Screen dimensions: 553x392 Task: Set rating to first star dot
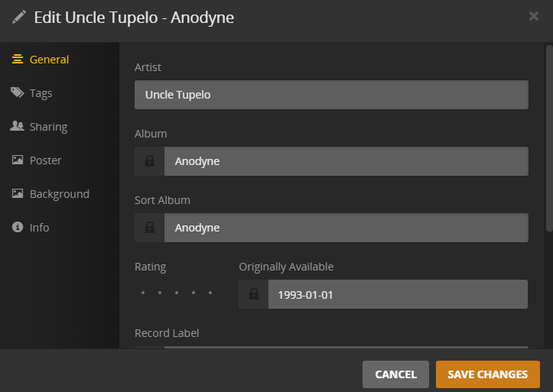point(142,293)
